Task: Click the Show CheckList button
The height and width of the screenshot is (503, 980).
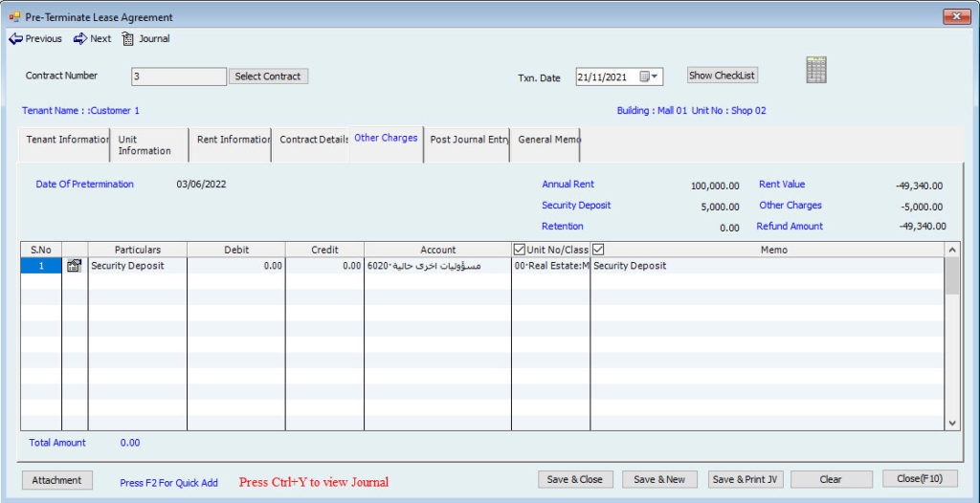Action: [722, 76]
